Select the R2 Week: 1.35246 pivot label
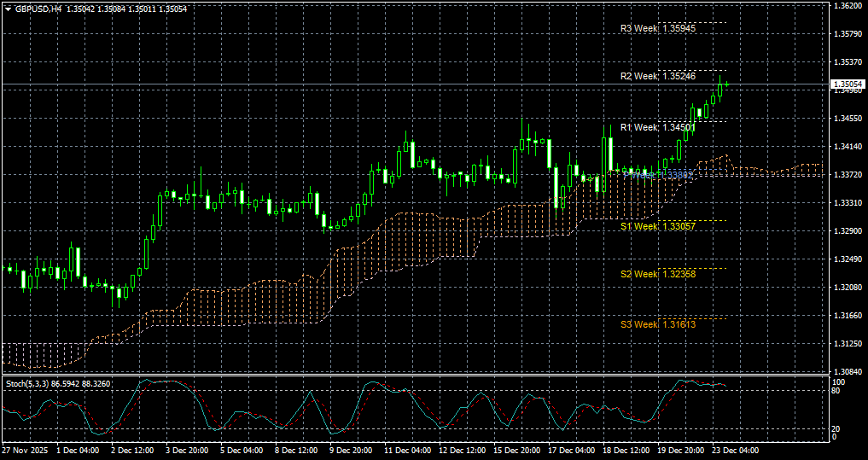This screenshot has height=460, width=868. [x=658, y=76]
